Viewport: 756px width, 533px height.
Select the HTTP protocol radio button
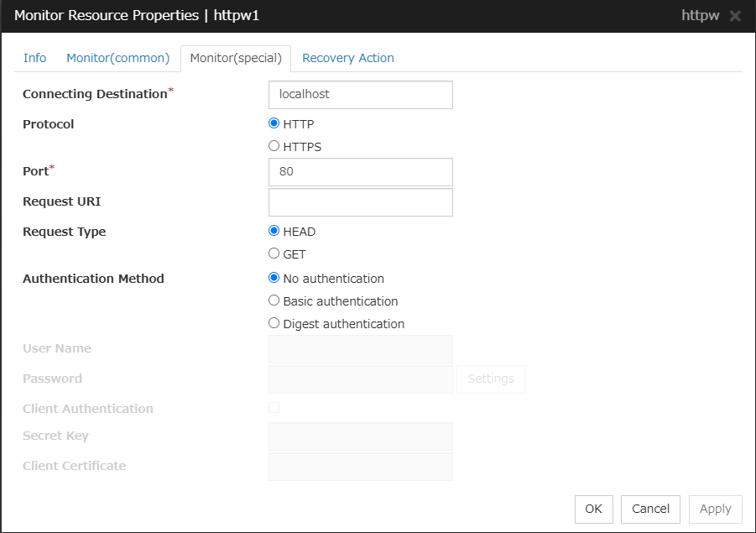(x=274, y=123)
